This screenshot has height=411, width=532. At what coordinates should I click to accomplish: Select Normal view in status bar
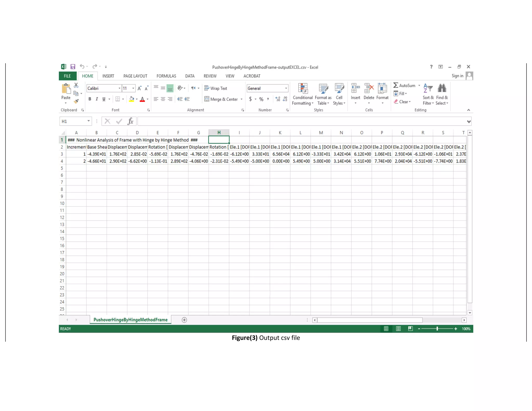click(386, 329)
